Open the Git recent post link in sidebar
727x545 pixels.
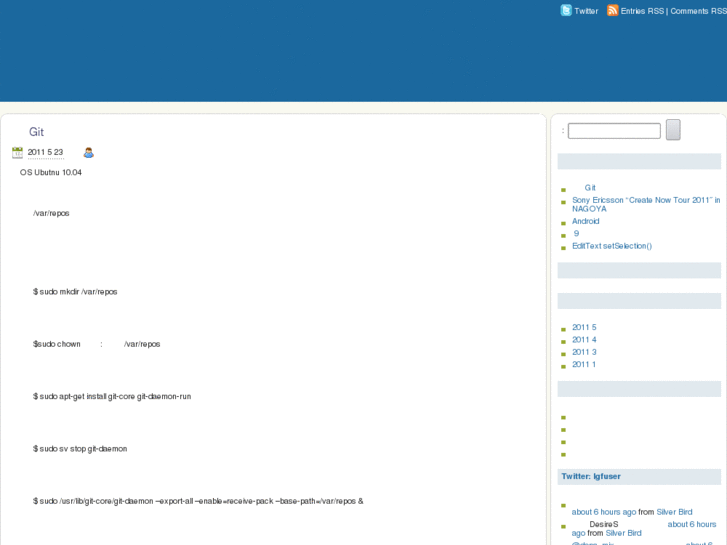[590, 187]
